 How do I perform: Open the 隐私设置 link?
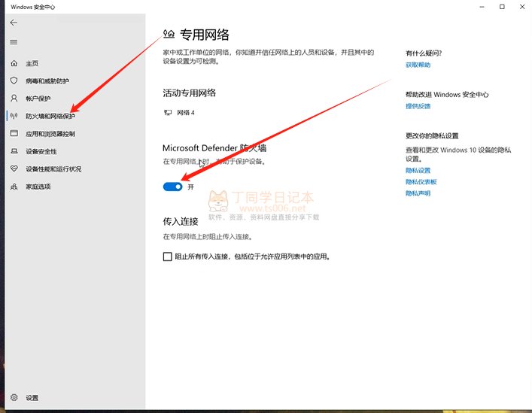[x=418, y=170]
